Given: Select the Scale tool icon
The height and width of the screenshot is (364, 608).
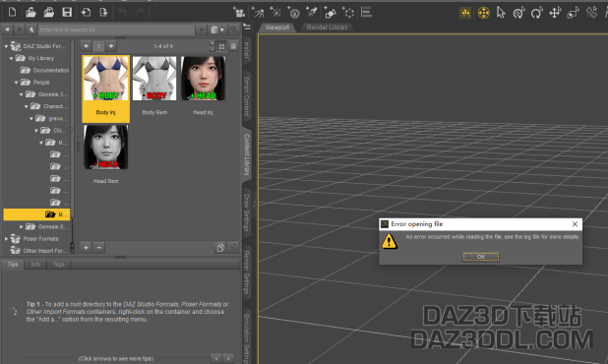Looking at the screenshot, I should (574, 13).
